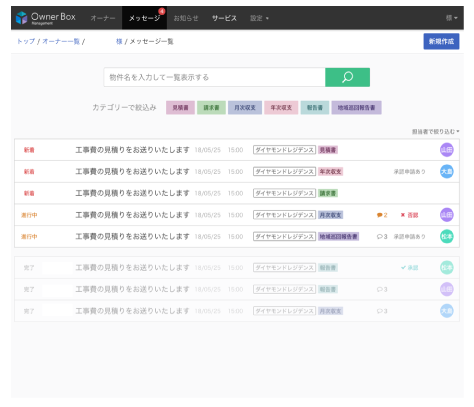Toggle the 地域巡回報告書 category filter

[x=356, y=108]
